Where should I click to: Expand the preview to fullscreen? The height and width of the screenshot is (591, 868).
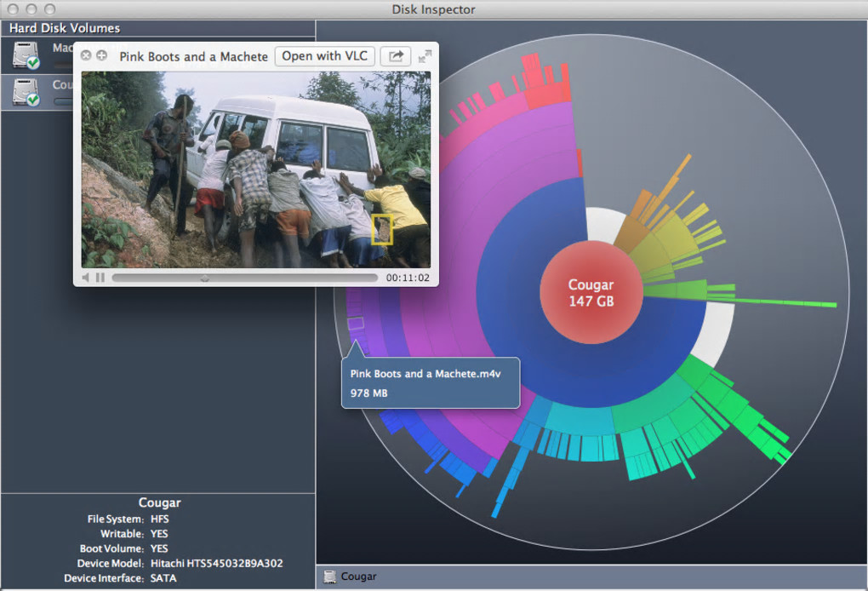(x=425, y=56)
